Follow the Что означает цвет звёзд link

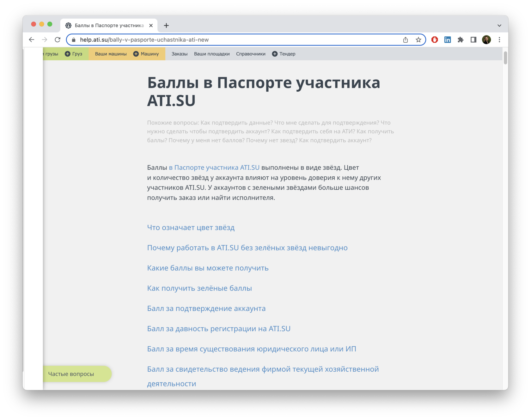click(x=191, y=228)
